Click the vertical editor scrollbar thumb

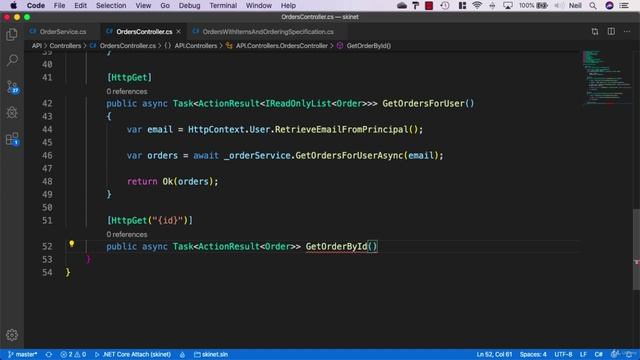pyautogui.click(x=636, y=249)
